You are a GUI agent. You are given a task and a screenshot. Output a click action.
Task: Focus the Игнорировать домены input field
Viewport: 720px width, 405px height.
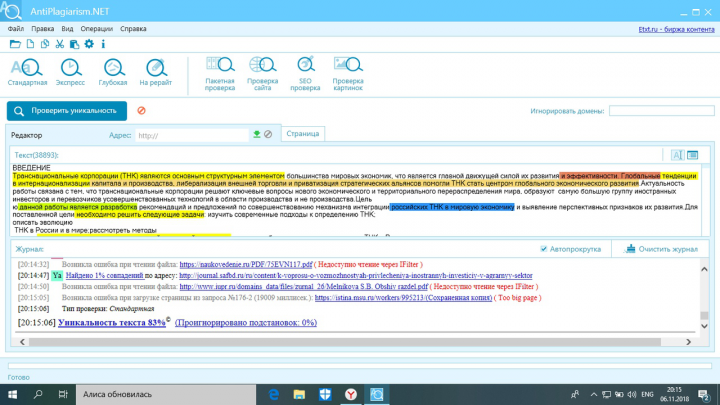[x=662, y=111]
